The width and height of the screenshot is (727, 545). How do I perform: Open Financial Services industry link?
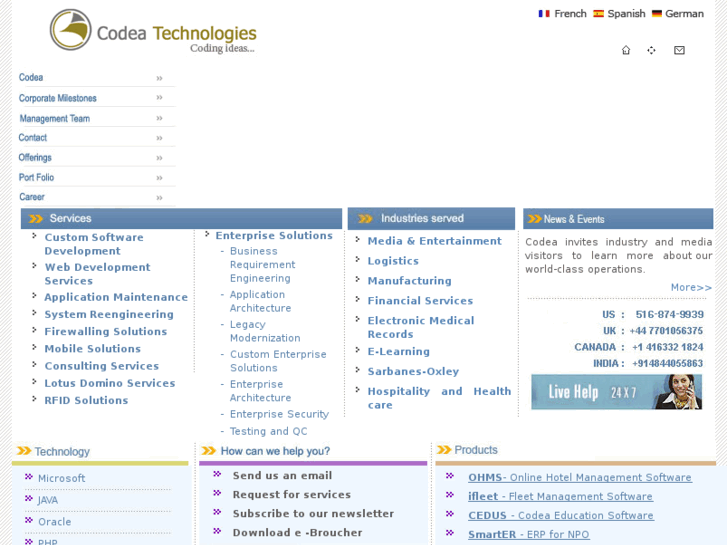(420, 301)
